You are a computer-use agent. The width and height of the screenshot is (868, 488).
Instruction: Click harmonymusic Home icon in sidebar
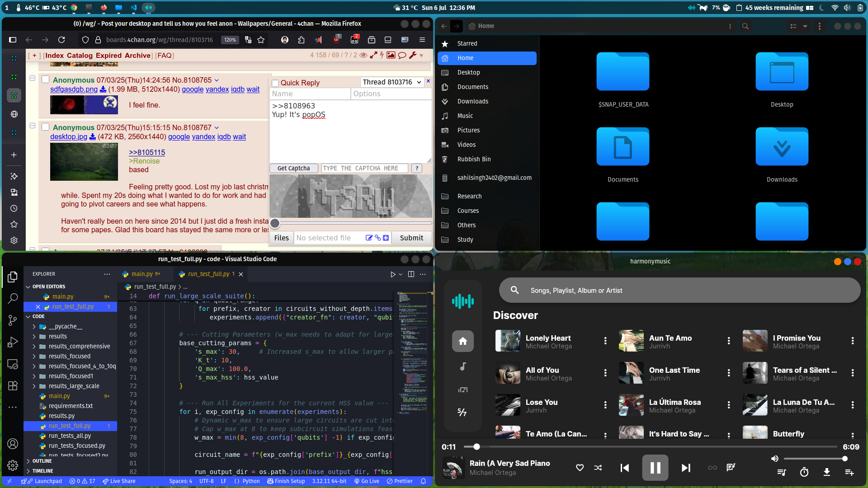(463, 341)
